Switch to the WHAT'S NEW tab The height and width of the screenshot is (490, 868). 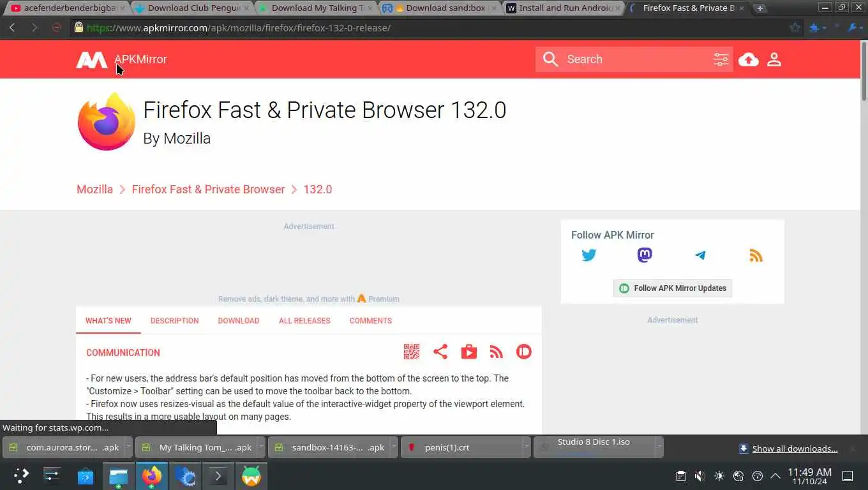(x=108, y=321)
